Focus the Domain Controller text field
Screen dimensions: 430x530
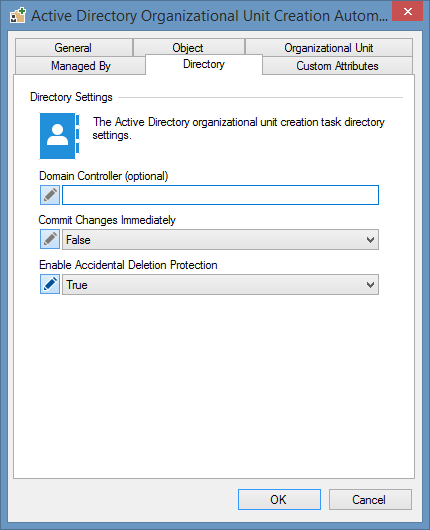coord(220,195)
